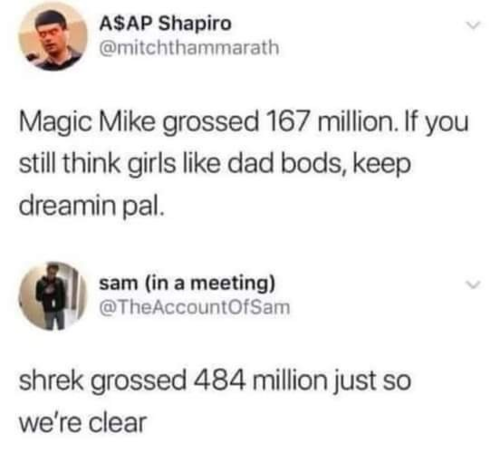500x462 pixels.
Task: Click "dreamin pal." in the tweet text
Action: click(92, 207)
